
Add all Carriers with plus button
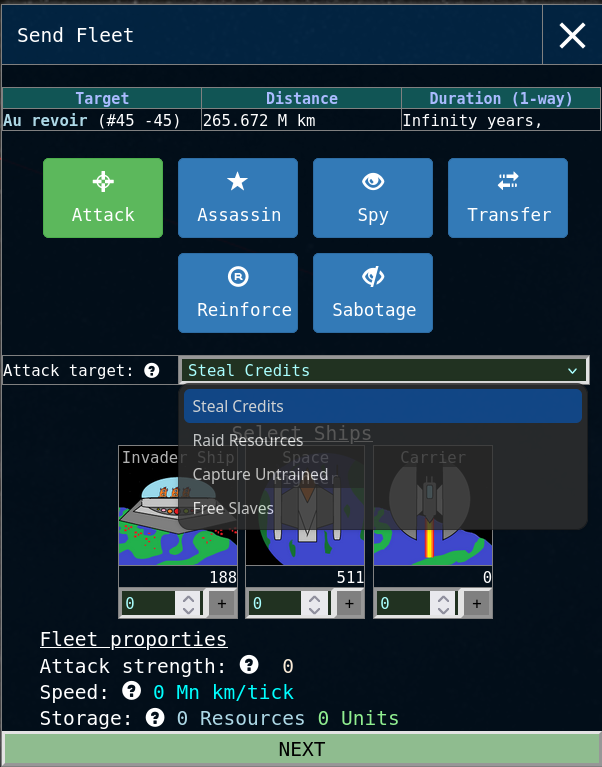(477, 604)
